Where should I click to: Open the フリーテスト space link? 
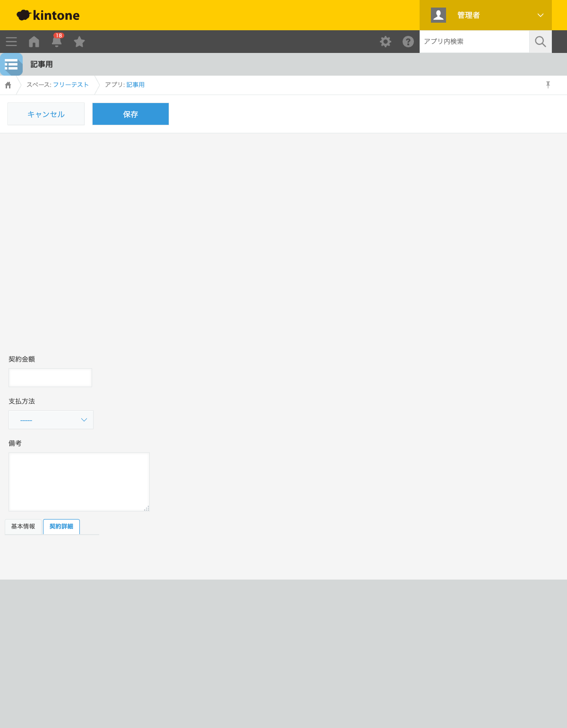click(71, 85)
